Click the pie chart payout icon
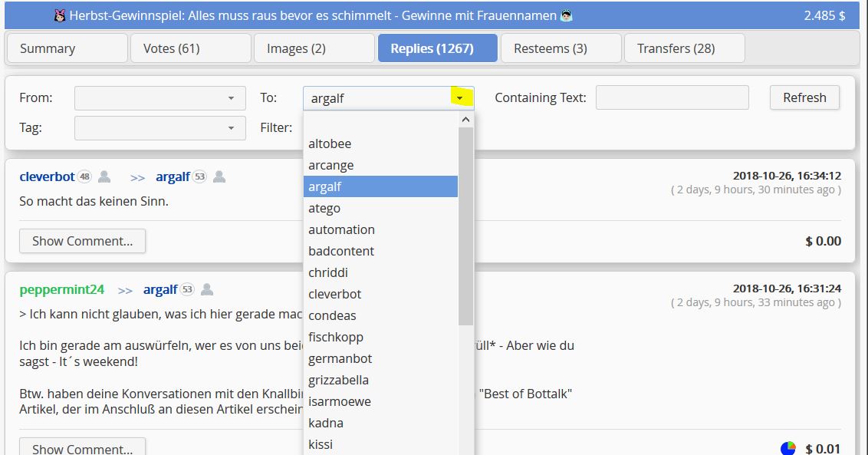The image size is (868, 455). (787, 448)
